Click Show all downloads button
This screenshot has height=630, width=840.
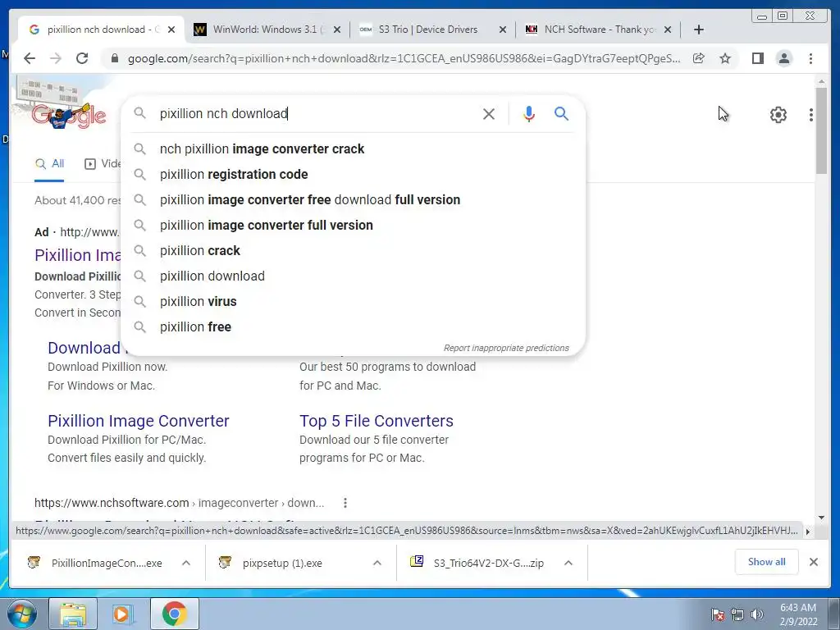[767, 562]
